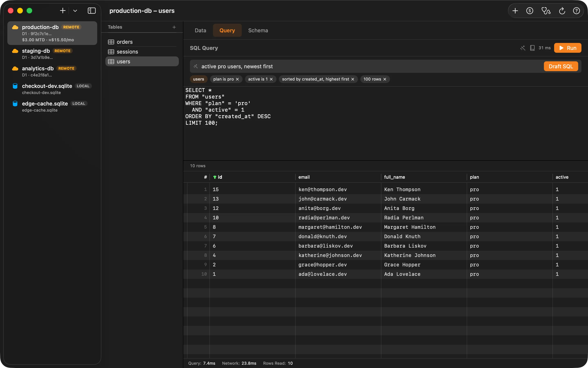Viewport: 588px width, 368px height.
Task: Click the plus icon next to the window controls
Action: pos(63,11)
